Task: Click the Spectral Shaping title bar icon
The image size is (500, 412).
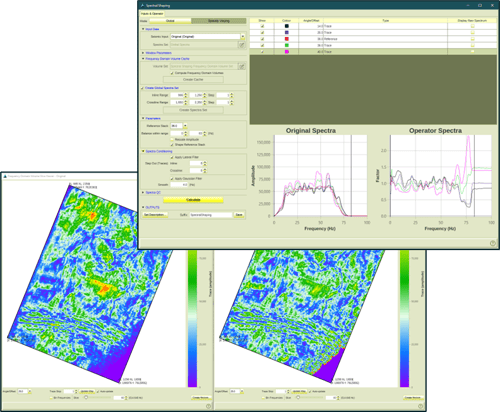Action: pyautogui.click(x=143, y=6)
